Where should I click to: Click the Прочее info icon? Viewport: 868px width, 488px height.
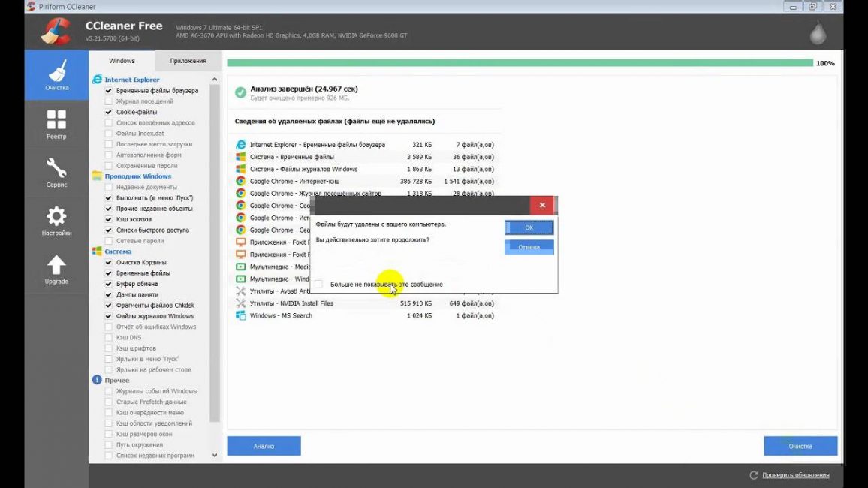[97, 380]
